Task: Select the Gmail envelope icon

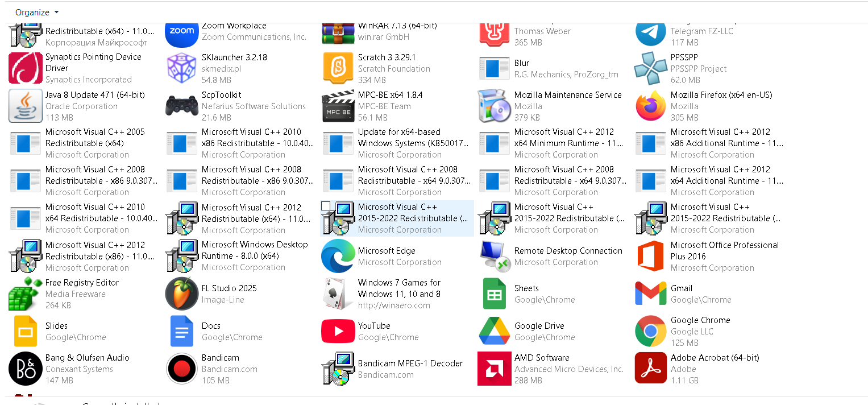Action: click(x=651, y=294)
